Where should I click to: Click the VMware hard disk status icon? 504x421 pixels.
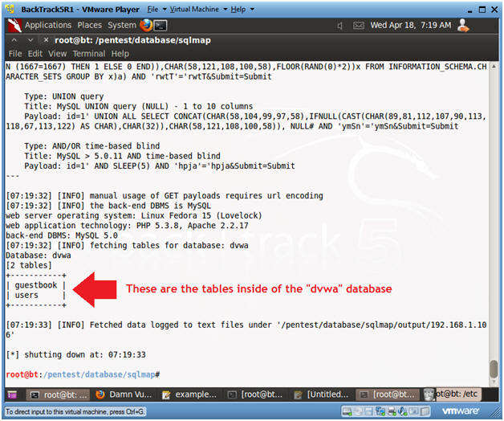point(347,411)
